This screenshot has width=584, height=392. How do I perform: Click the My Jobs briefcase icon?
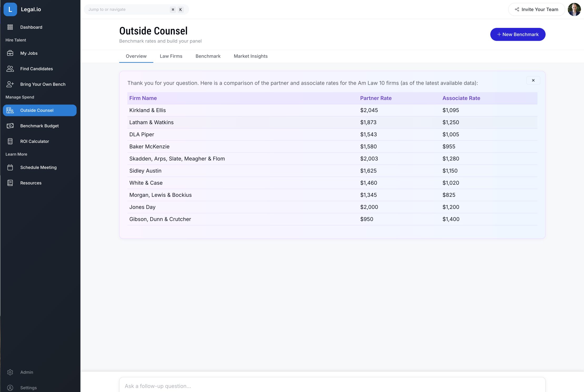tap(10, 53)
